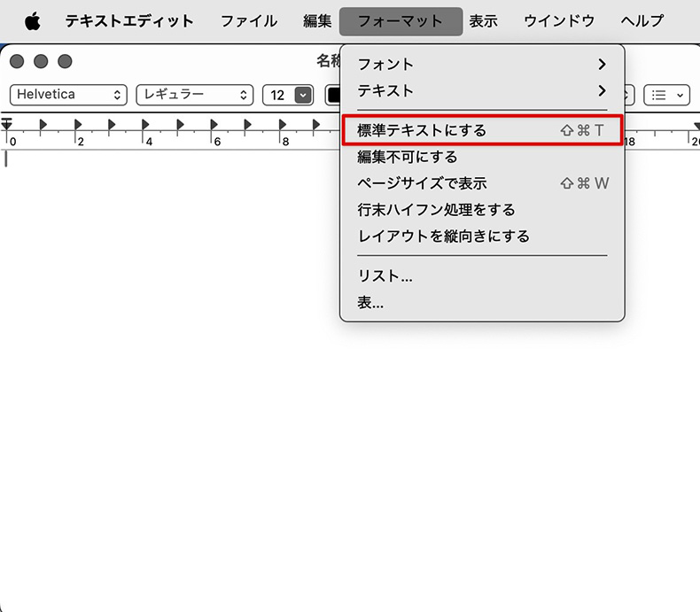The image size is (700, 612).
Task: Expand the フォント submenu
Action: [482, 65]
